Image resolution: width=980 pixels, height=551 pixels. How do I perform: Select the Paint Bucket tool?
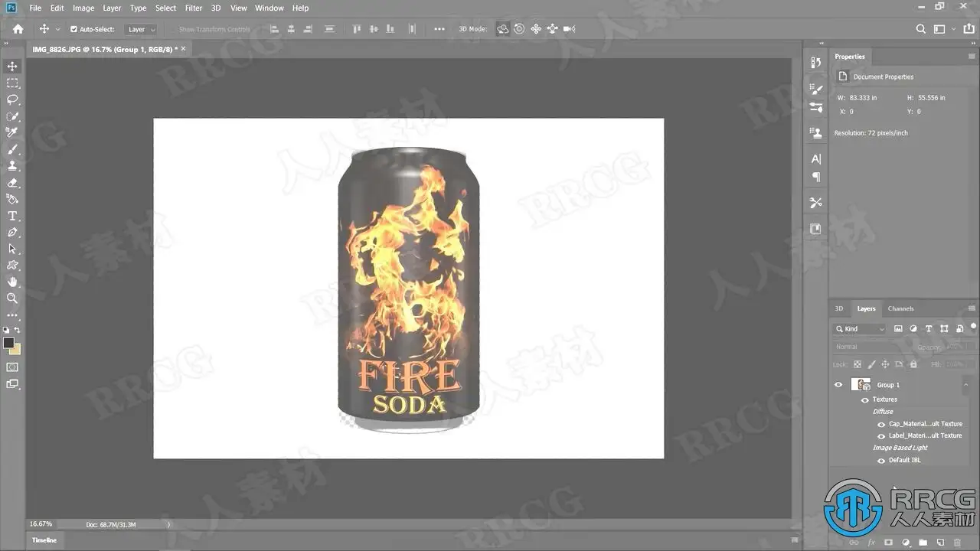click(12, 199)
